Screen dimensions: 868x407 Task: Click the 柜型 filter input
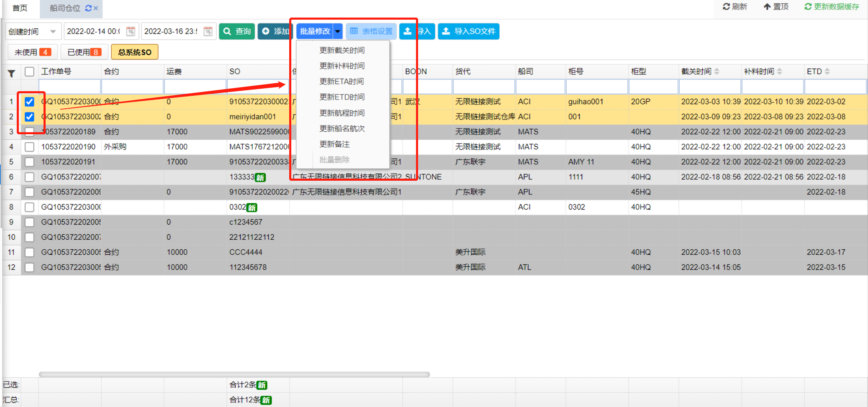[653, 87]
